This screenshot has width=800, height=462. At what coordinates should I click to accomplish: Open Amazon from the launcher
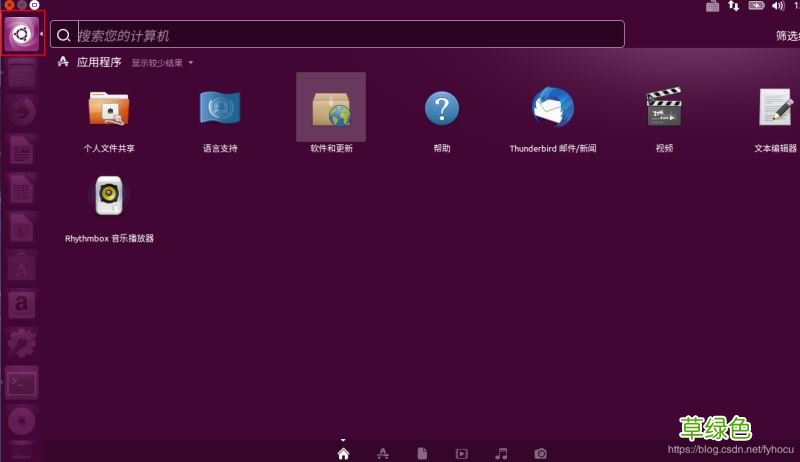[21, 304]
